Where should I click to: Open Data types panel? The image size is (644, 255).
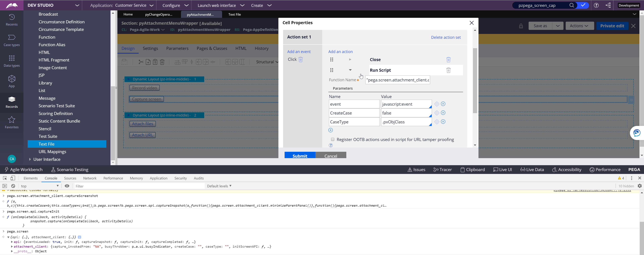pos(12,61)
